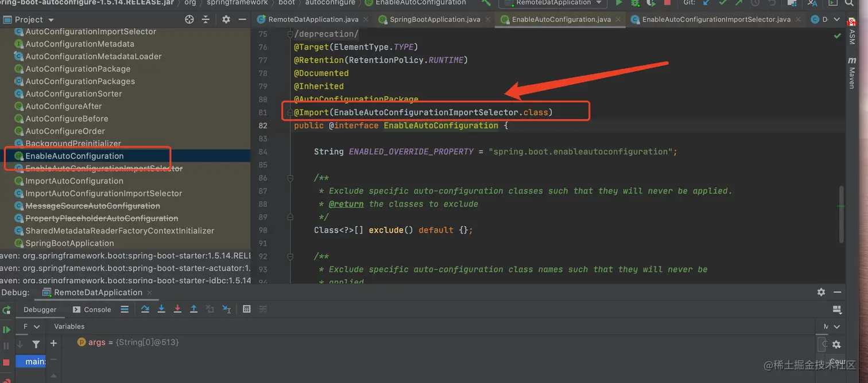Close the EnableAutoConfiguration.java tab

[x=617, y=19]
